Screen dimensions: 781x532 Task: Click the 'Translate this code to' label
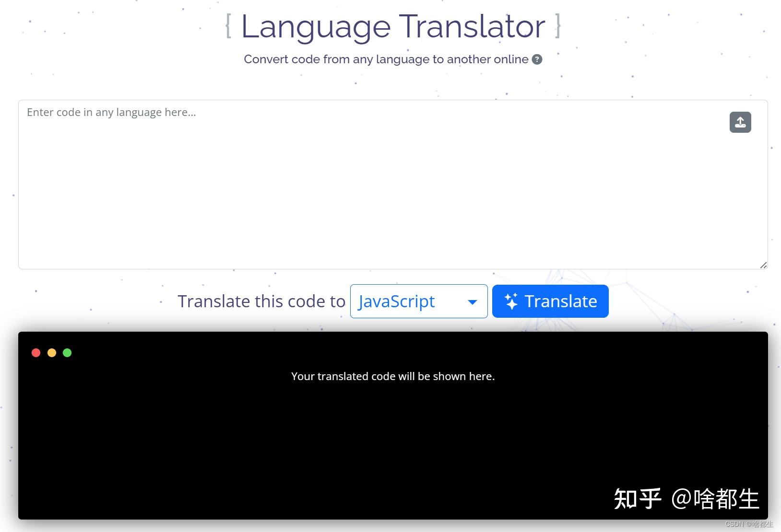tap(261, 301)
